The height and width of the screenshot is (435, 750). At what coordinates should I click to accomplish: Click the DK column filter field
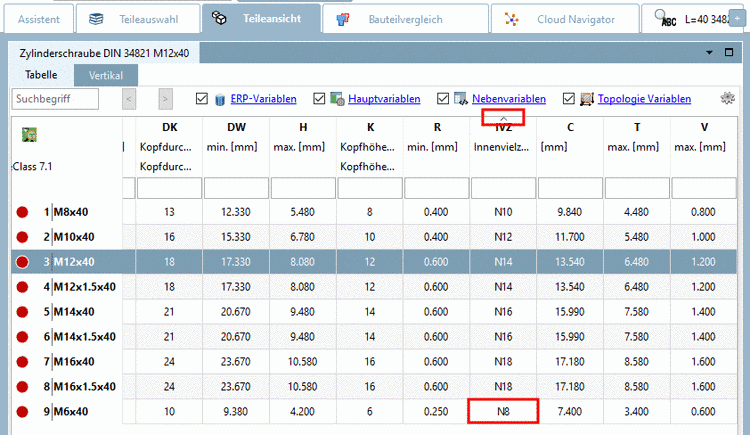[x=169, y=188]
